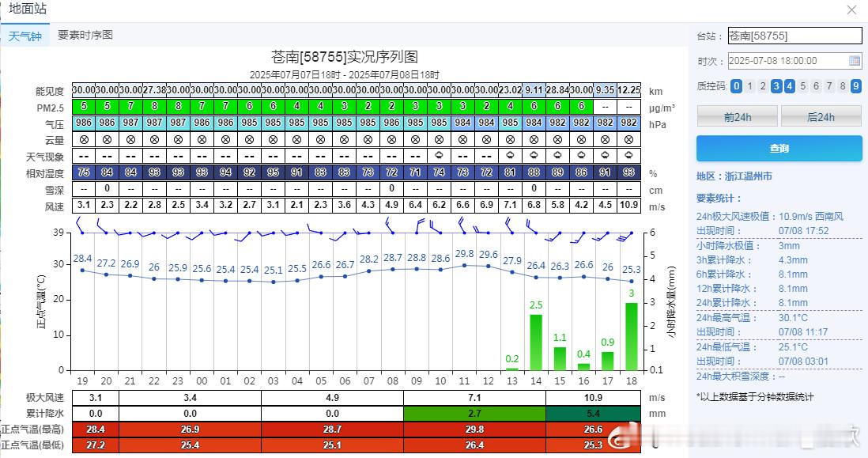Toggle quality code 8
The height and width of the screenshot is (458, 868).
(x=843, y=86)
